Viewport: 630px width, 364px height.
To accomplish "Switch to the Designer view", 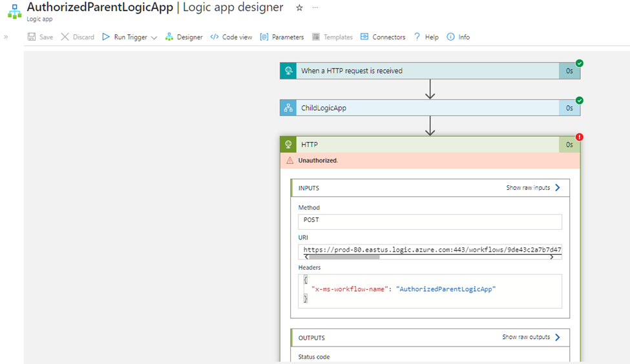I will tap(189, 37).
